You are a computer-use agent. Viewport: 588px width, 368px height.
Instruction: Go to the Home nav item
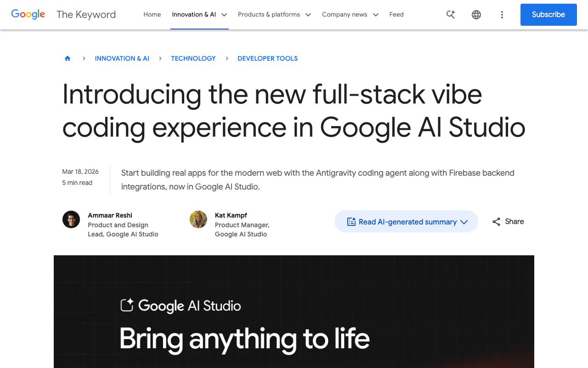(x=152, y=14)
